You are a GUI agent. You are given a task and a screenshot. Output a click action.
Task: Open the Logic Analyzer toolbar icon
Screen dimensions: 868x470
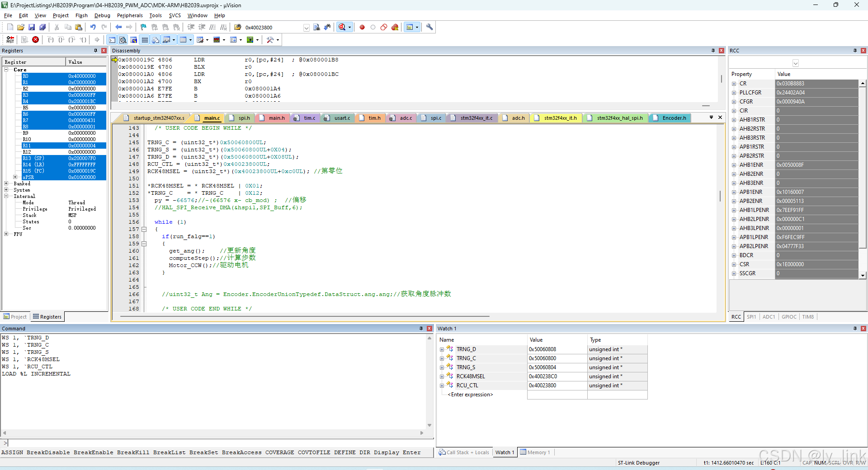(216, 40)
